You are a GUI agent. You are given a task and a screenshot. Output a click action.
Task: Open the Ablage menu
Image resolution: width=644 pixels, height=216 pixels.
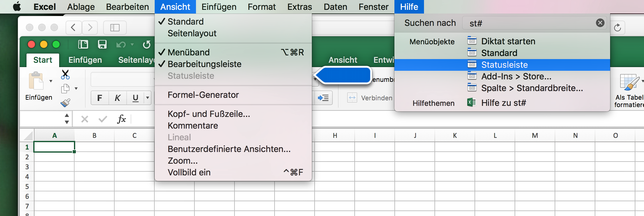81,7
